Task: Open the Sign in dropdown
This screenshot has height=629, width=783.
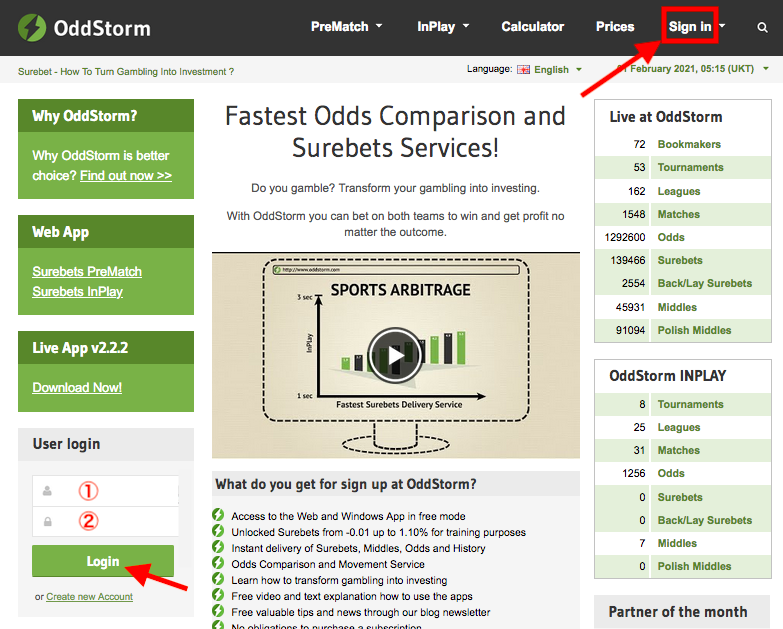Action: pos(697,26)
